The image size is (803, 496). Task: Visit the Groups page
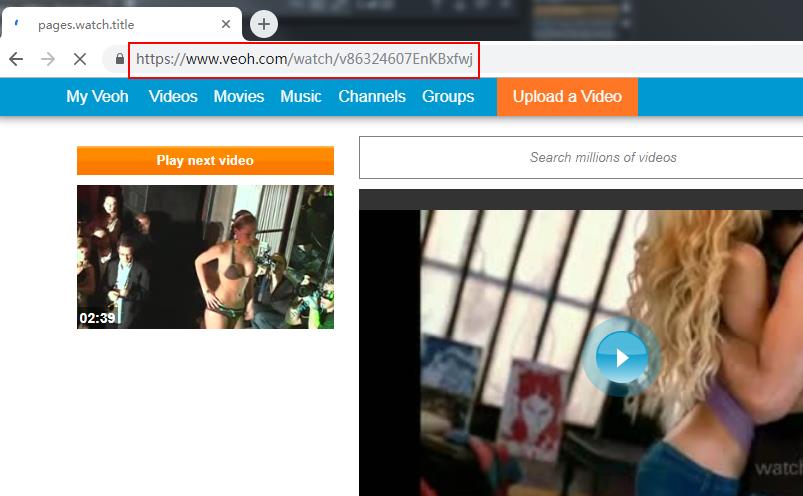point(448,96)
